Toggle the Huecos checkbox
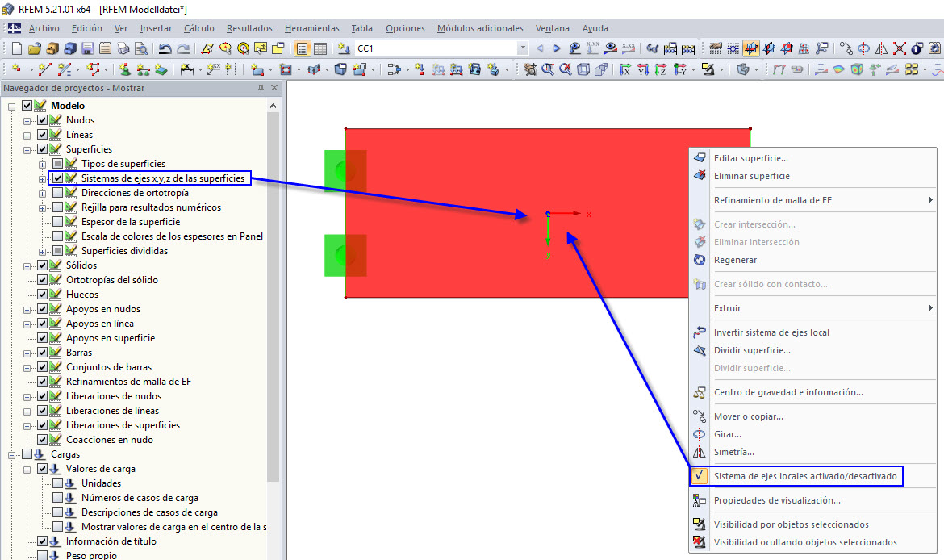The width and height of the screenshot is (944, 560). [x=42, y=295]
